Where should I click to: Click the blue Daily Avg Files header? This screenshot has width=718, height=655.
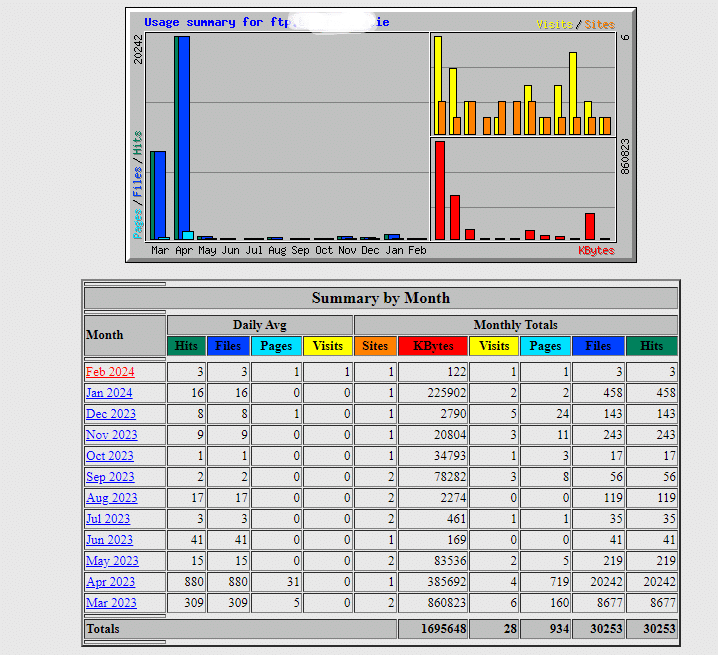pos(228,346)
